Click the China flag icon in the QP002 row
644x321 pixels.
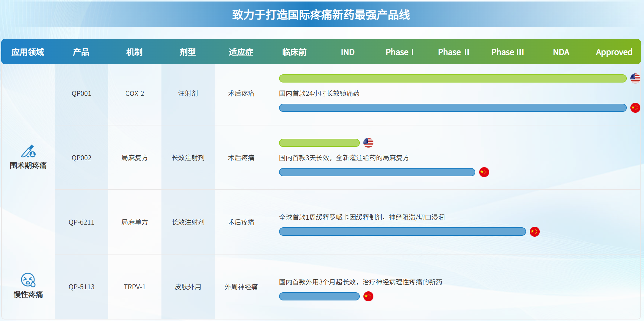pos(484,172)
